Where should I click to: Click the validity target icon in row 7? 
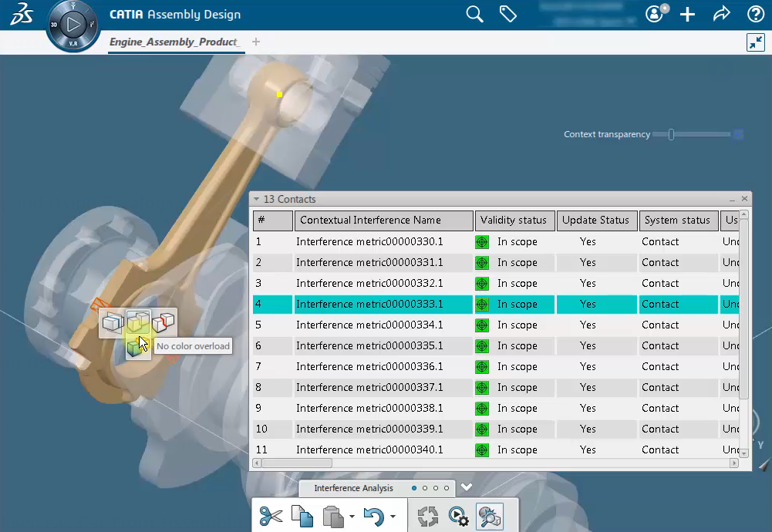click(482, 367)
